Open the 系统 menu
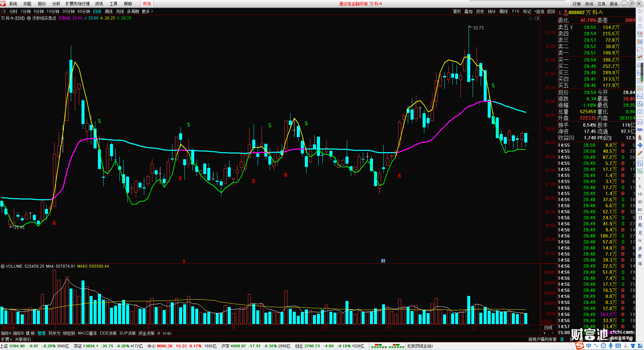This screenshot has width=644, height=350. pyautogui.click(x=13, y=4)
